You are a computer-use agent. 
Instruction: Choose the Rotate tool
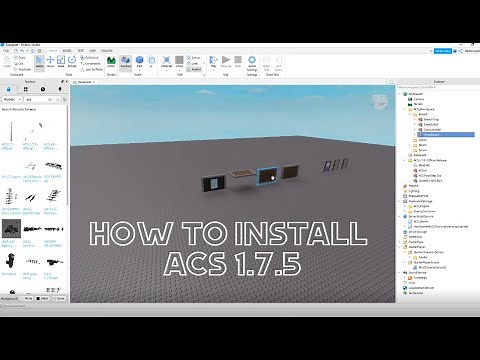click(x=72, y=62)
